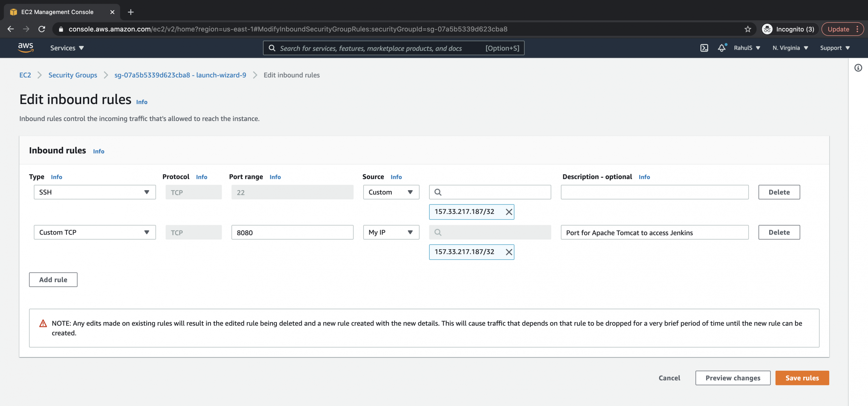Open the Security Groups breadcrumb link

72,75
